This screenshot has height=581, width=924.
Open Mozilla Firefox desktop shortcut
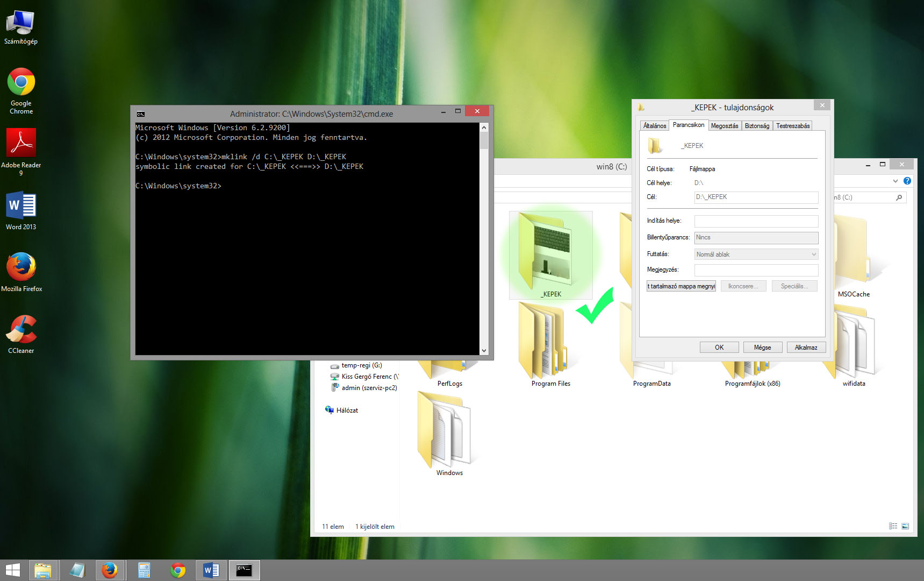pyautogui.click(x=21, y=268)
